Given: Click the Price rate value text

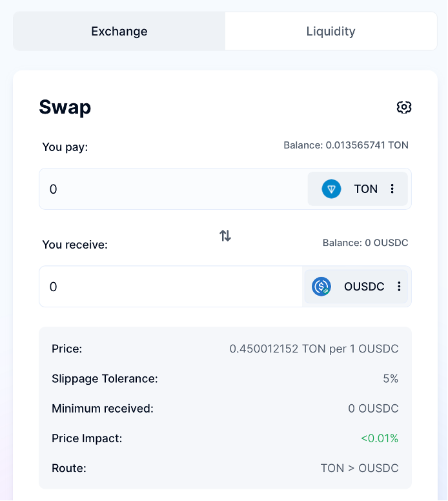Looking at the screenshot, I should coord(314,349).
